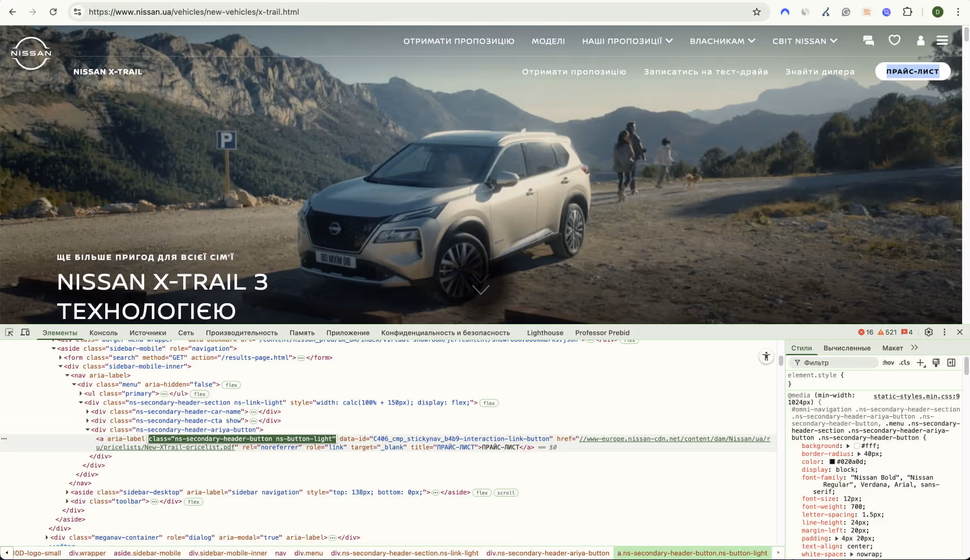Switch to Сеть tab

(x=186, y=333)
